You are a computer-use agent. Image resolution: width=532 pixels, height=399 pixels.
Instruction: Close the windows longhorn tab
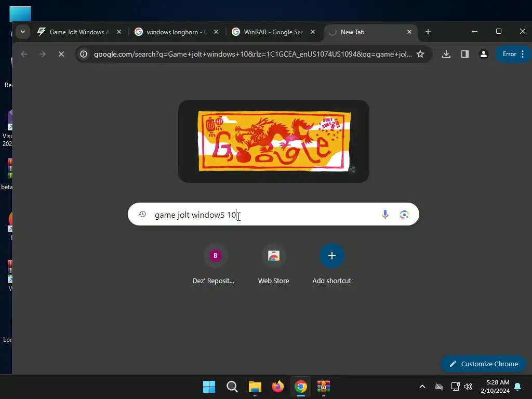click(x=216, y=32)
